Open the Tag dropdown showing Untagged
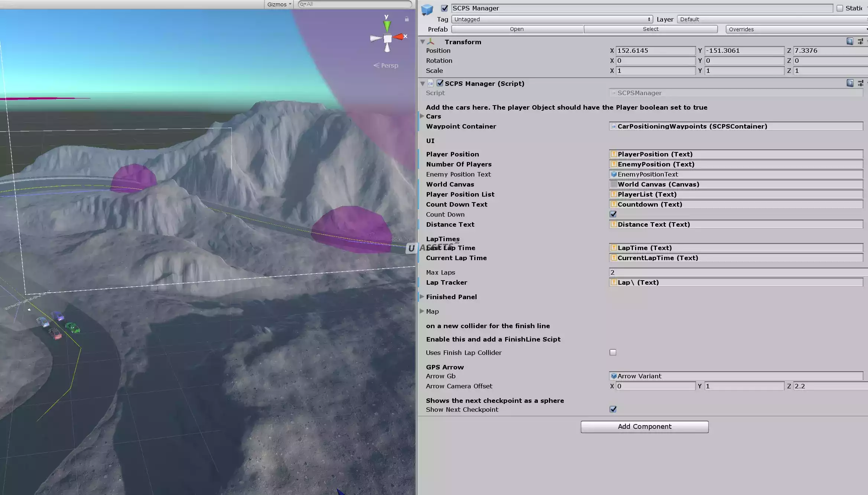The height and width of the screenshot is (495, 868). (552, 19)
